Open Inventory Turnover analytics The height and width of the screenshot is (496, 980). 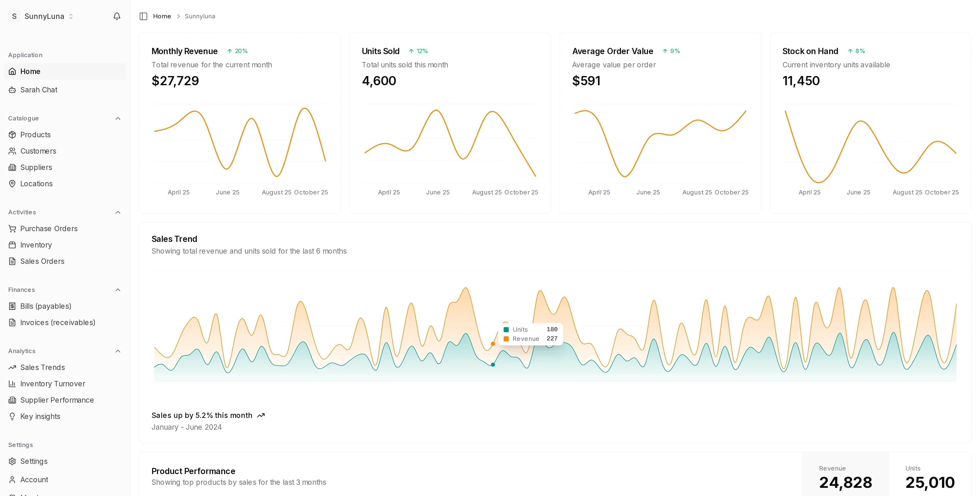53,384
